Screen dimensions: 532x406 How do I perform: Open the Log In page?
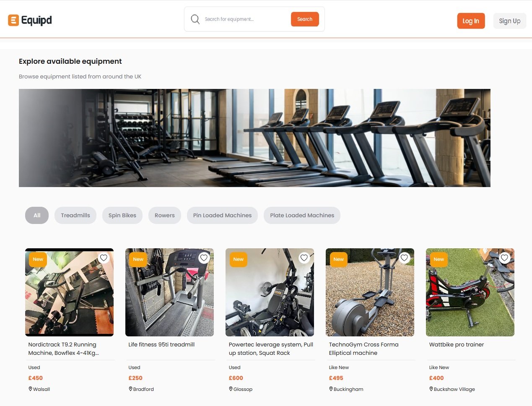pyautogui.click(x=471, y=21)
